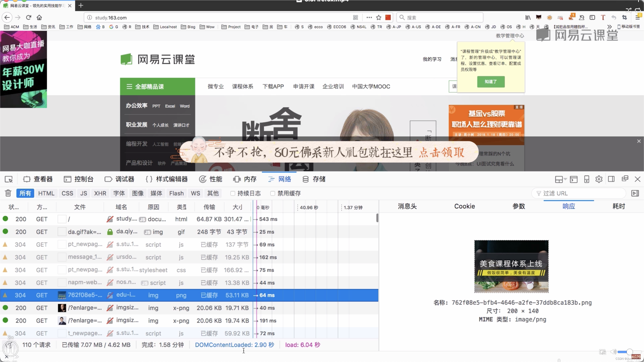Show the 耗时 details tab
The image size is (644, 362).
[x=619, y=206]
